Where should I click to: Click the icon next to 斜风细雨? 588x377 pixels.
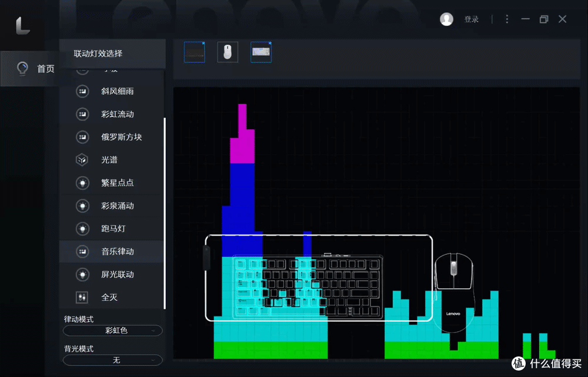(82, 91)
